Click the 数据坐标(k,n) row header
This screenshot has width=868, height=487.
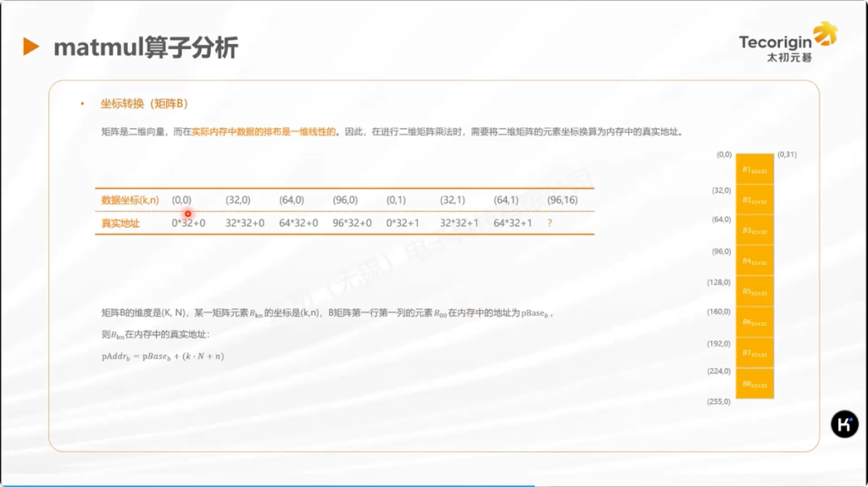tap(130, 200)
